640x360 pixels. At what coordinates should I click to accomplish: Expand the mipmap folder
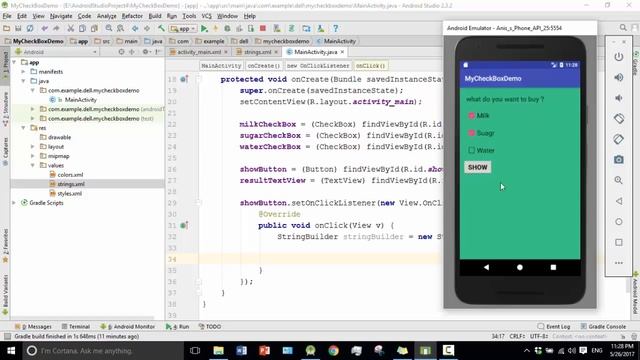(33, 156)
